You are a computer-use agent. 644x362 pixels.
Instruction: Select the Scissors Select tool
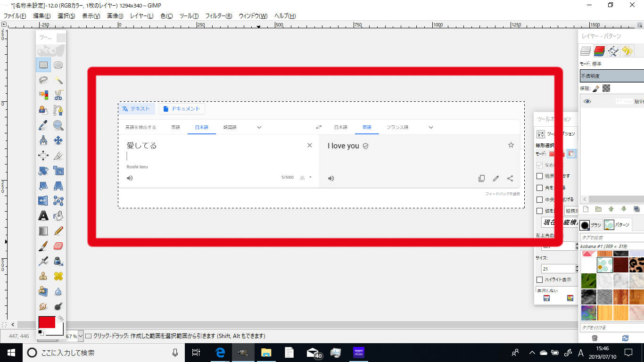[58, 95]
